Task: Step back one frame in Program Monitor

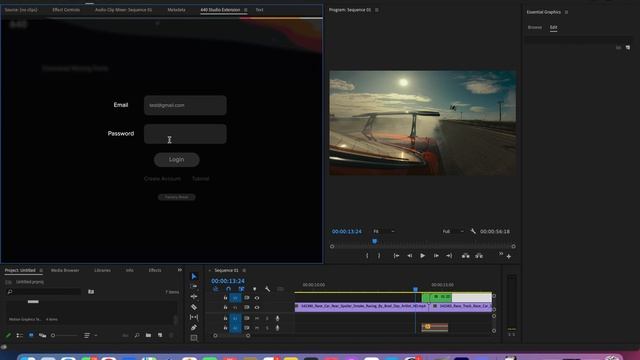Action: (x=409, y=256)
